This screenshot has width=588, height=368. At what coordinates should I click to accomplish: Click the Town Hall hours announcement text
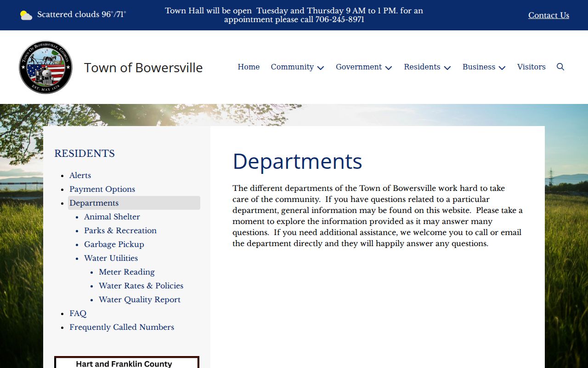(x=294, y=15)
